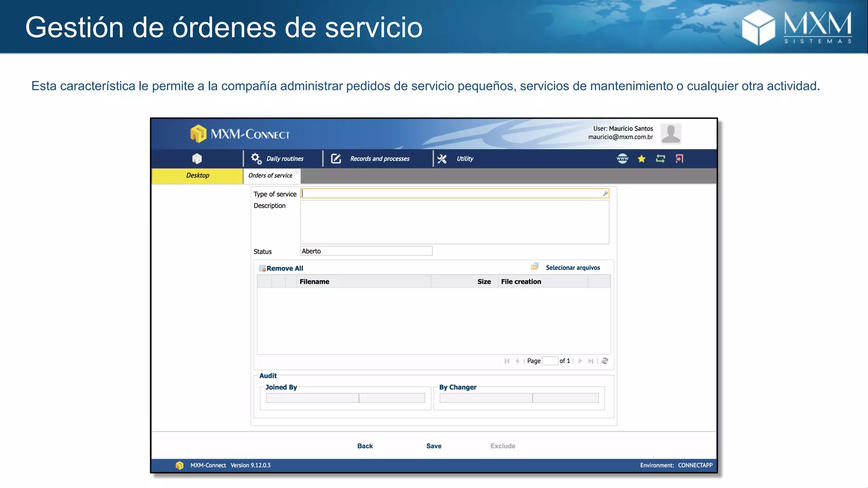This screenshot has width=868, height=488.
Task: Click Remove All link
Action: tap(285, 268)
